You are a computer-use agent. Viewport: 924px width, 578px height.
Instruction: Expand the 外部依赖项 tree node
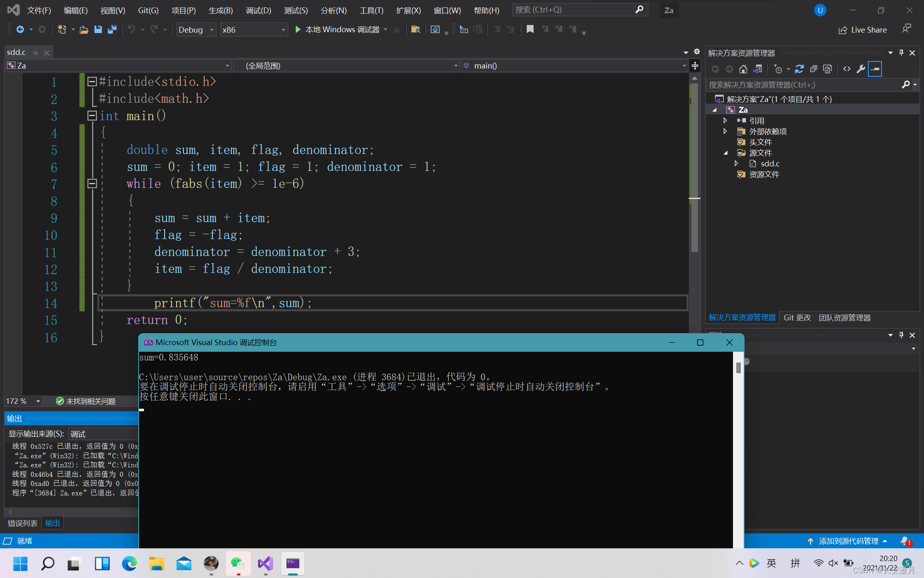pos(725,131)
